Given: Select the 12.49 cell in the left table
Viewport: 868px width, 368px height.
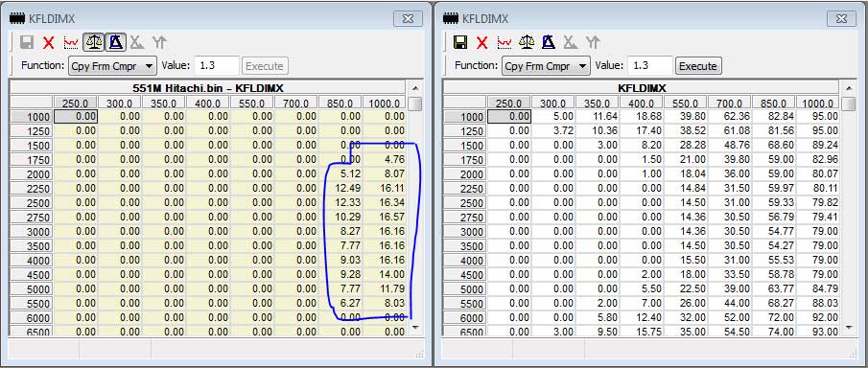Looking at the screenshot, I should click(x=340, y=189).
